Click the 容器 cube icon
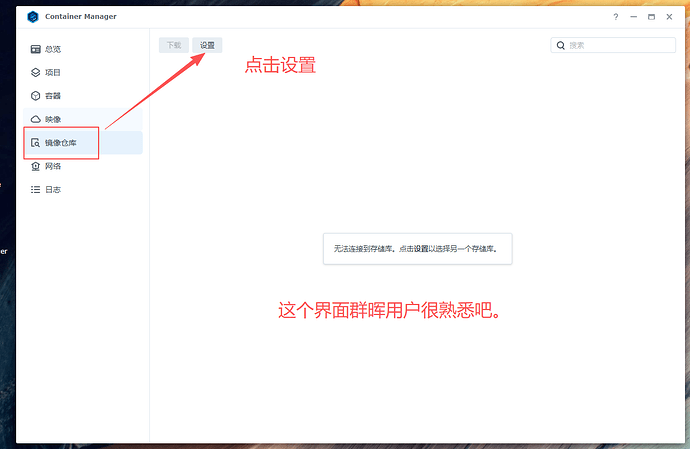This screenshot has height=449, width=690. (35, 96)
